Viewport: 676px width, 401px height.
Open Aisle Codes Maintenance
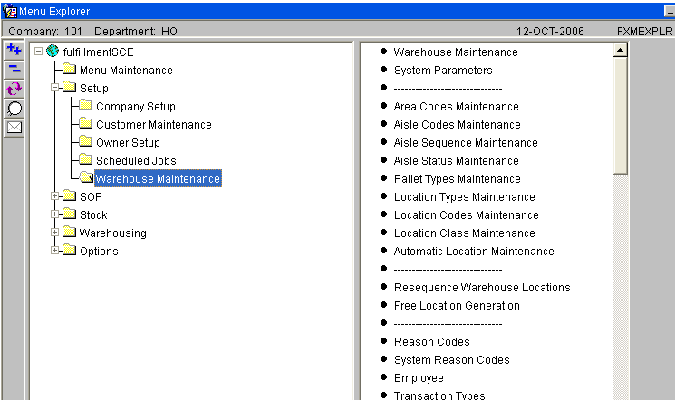pos(457,125)
